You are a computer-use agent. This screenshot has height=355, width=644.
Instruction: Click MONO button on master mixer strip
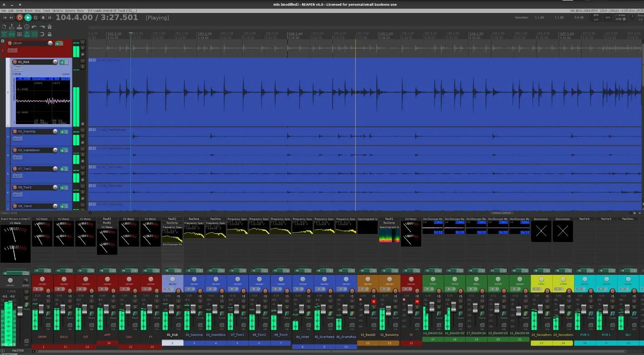(x=26, y=281)
